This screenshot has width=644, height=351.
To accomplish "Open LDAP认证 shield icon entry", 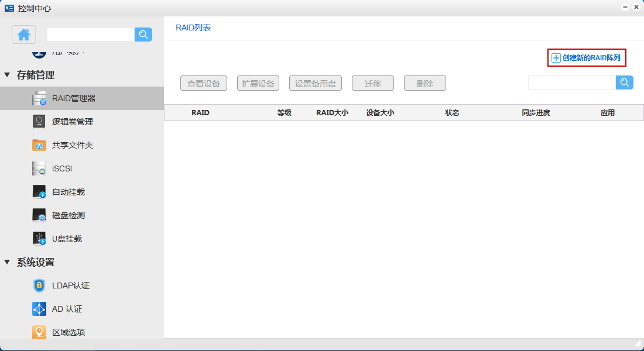I will (x=39, y=285).
